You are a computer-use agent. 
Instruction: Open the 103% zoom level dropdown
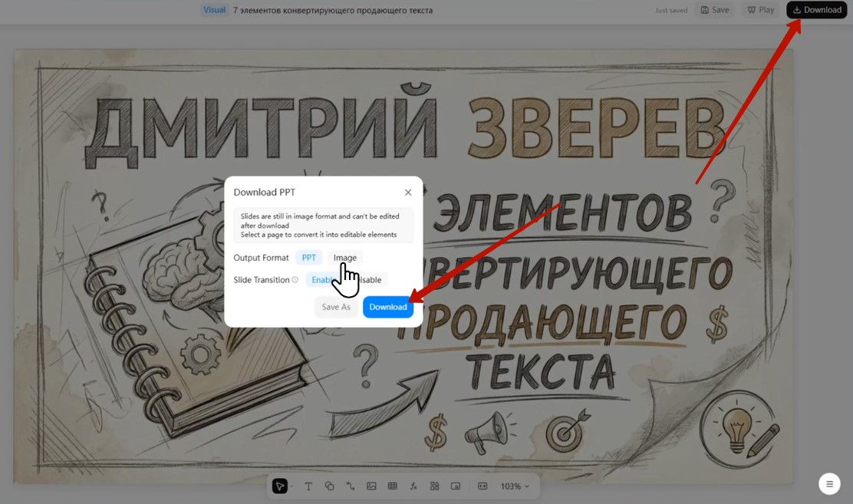click(x=514, y=486)
